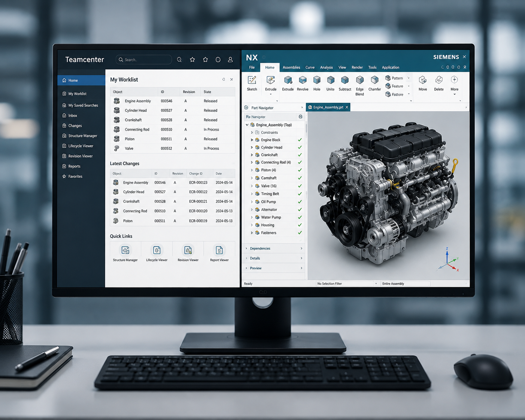Close the Engine_Assembly.prt tab

point(347,107)
